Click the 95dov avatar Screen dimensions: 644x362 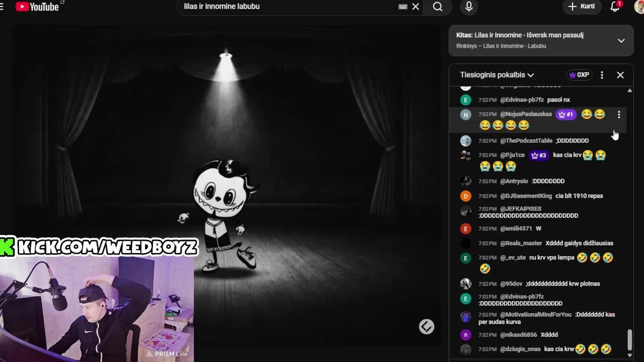click(465, 284)
